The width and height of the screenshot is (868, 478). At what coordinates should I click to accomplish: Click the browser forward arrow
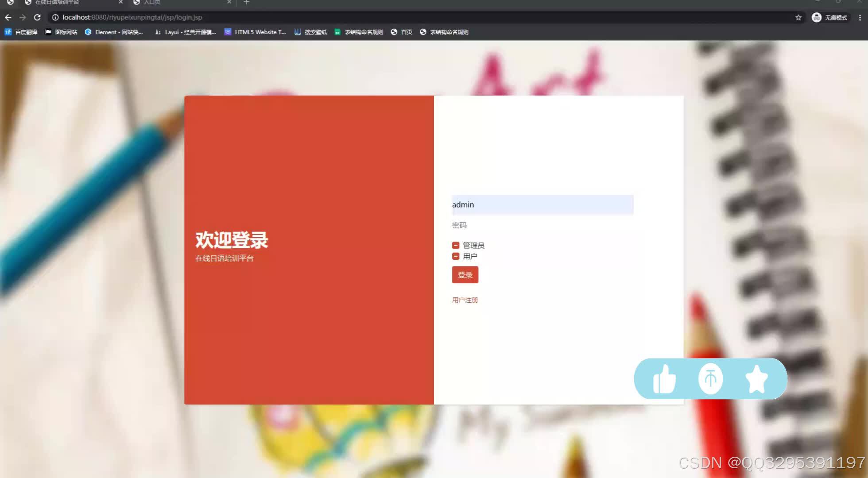23,17
